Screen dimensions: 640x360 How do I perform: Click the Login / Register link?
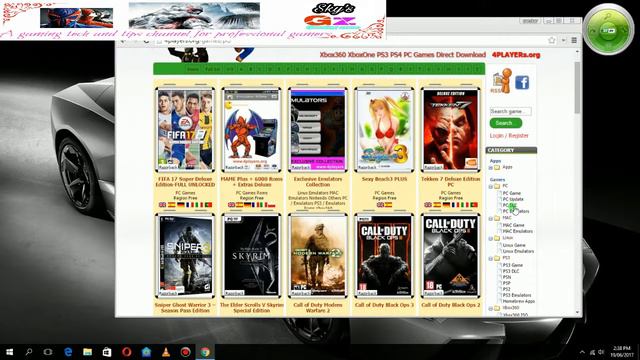coord(509,136)
